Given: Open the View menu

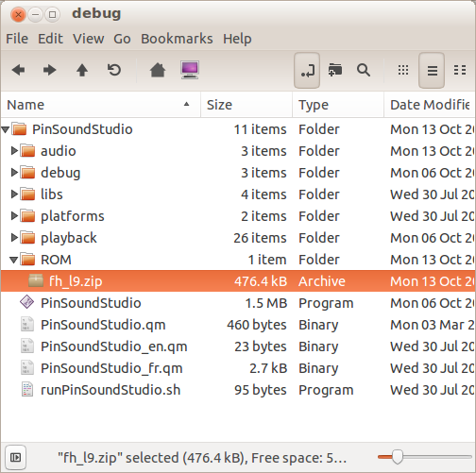Looking at the screenshot, I should click(89, 39).
